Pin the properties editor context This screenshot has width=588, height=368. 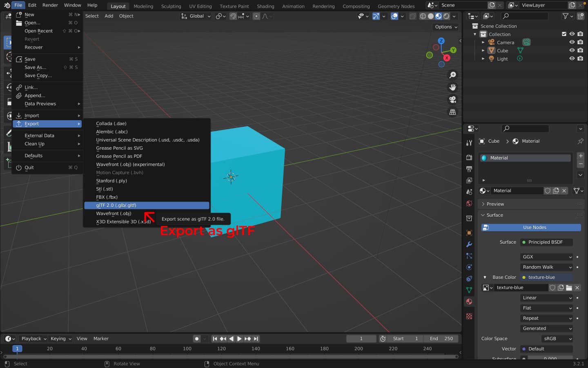tap(580, 141)
